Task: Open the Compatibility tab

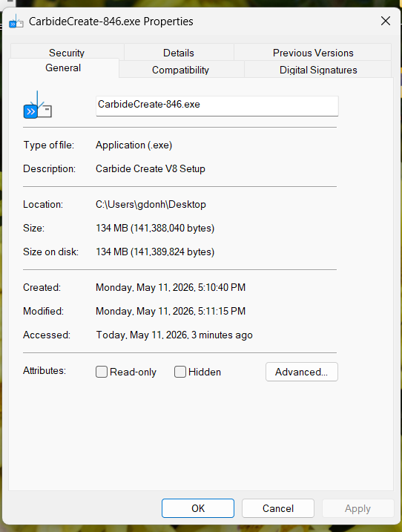Action: coord(180,70)
